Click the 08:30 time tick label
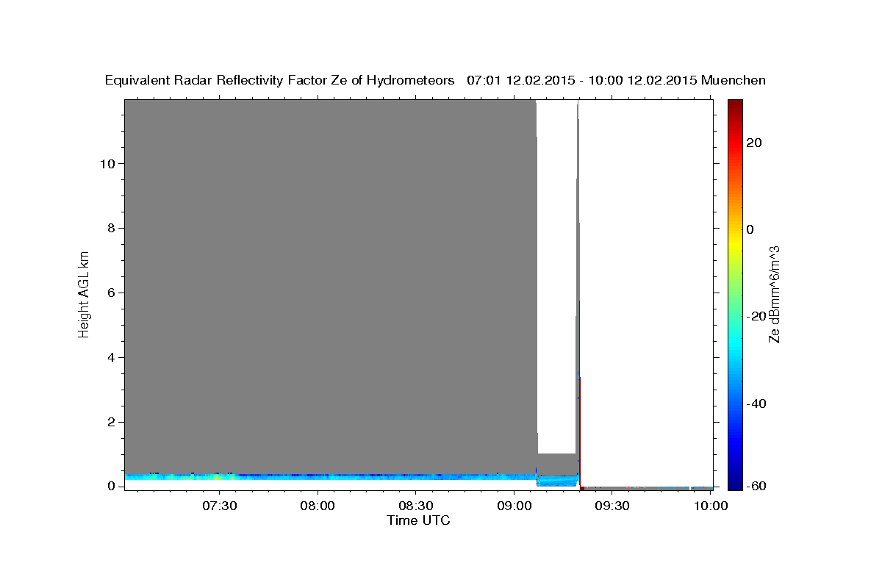882x588 pixels. click(x=416, y=506)
